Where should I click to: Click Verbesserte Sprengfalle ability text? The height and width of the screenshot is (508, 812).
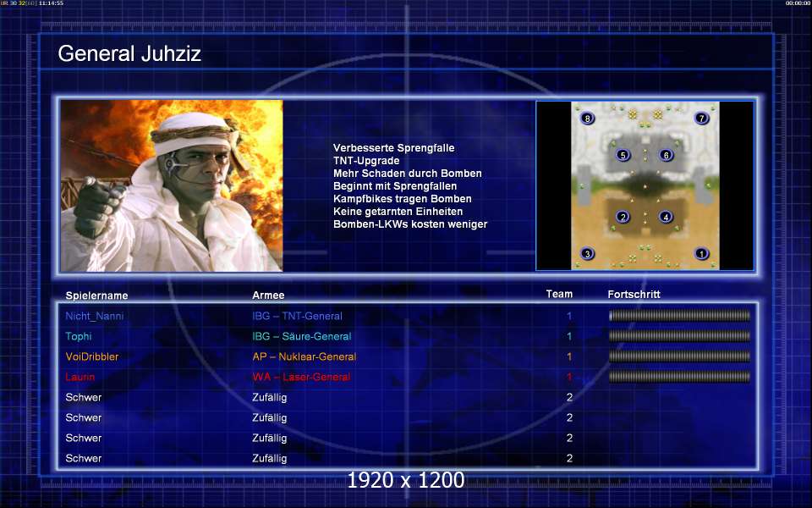coord(394,147)
